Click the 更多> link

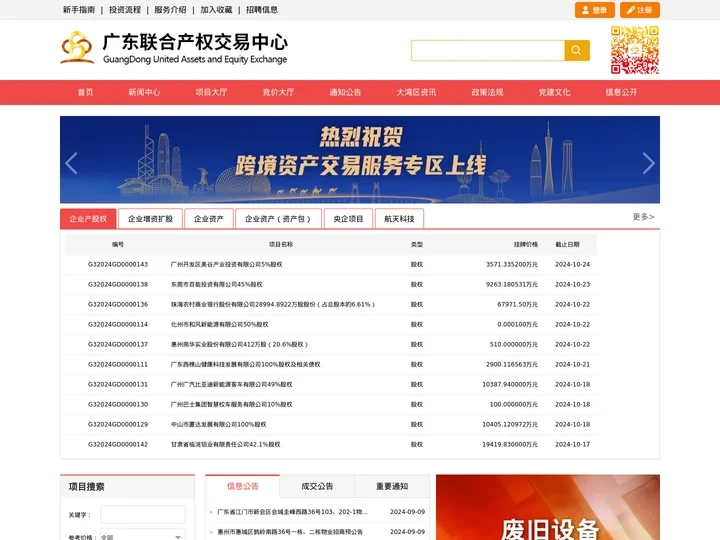[643, 217]
